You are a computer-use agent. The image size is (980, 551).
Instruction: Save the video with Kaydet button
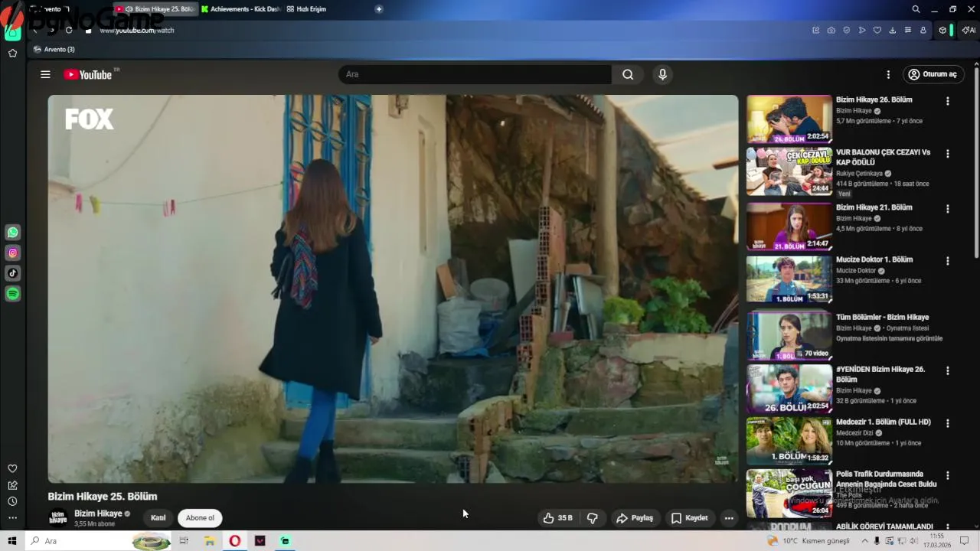(x=690, y=518)
